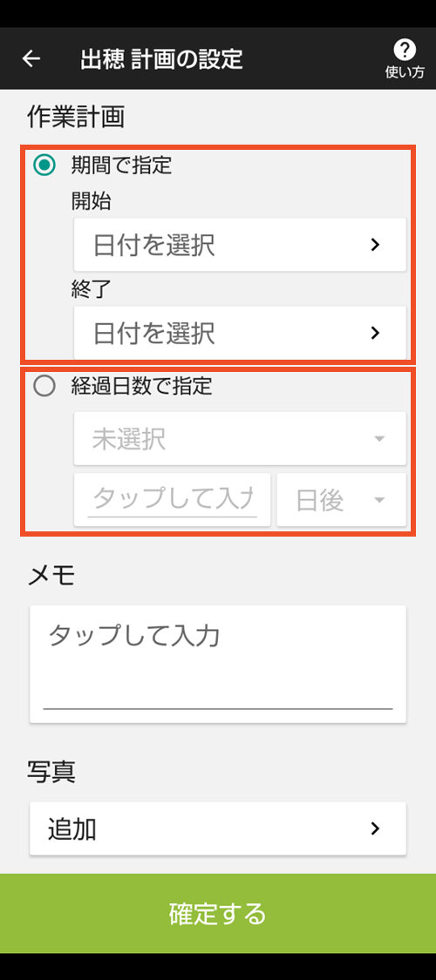436x980 pixels.
Task: Open the 日後 dropdown
Action: (x=342, y=500)
